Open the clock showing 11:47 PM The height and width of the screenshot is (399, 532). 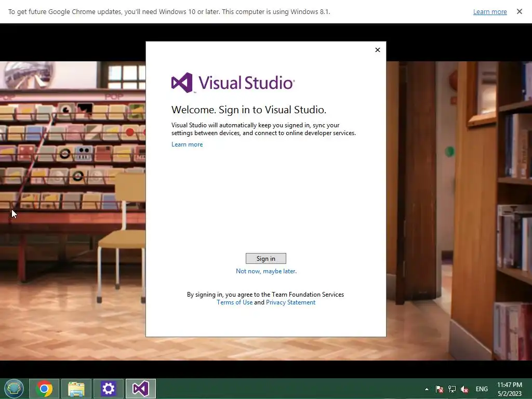point(510,389)
